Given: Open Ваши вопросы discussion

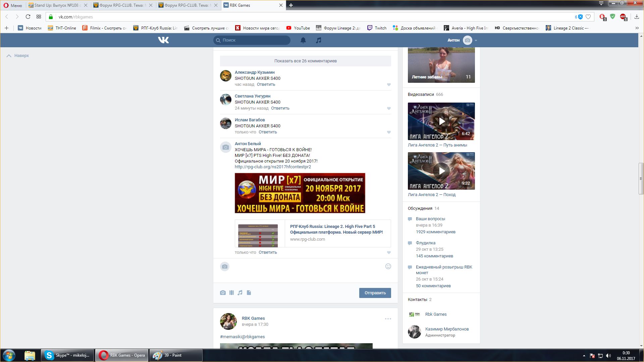Looking at the screenshot, I should (430, 219).
